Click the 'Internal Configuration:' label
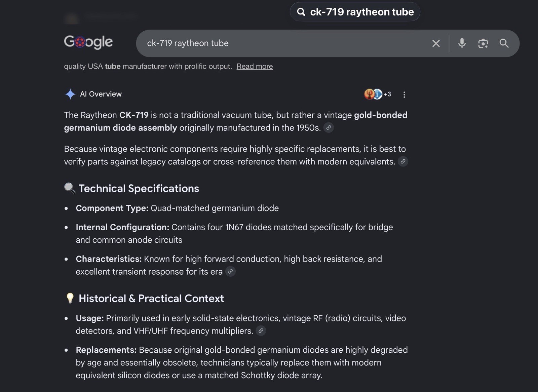 122,227
